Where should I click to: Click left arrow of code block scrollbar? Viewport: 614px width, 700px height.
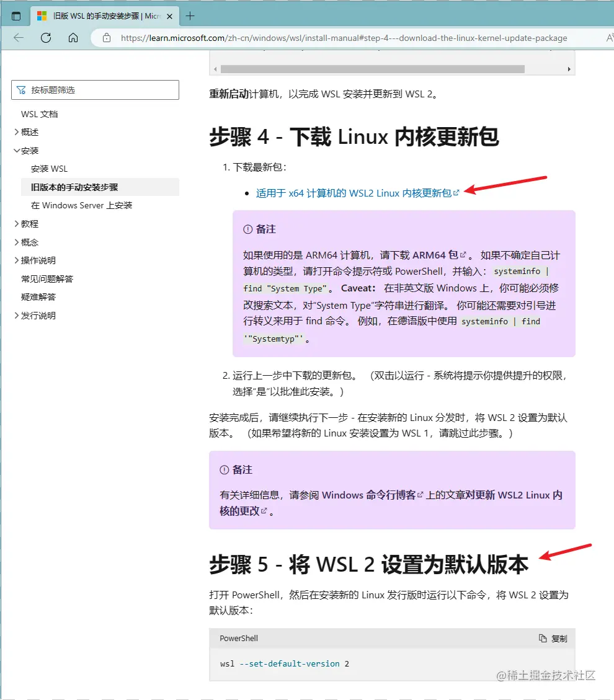tap(216, 69)
